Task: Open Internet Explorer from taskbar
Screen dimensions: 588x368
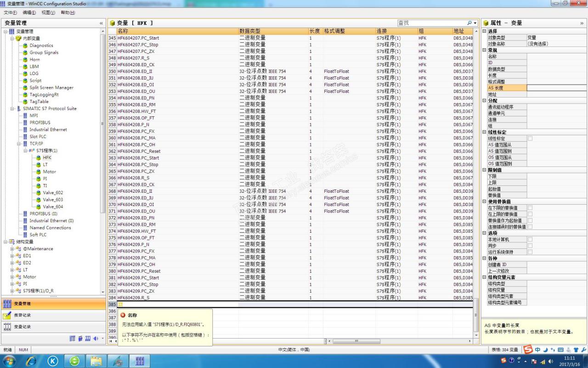Action: coord(31,361)
